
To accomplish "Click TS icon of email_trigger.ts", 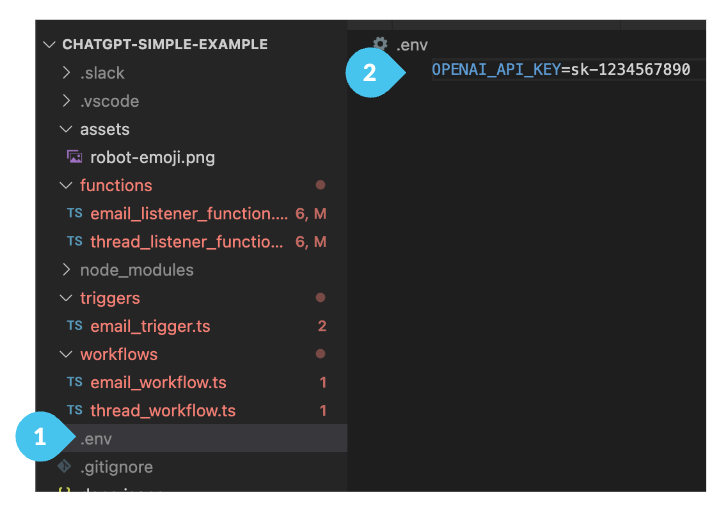I will coord(75,326).
